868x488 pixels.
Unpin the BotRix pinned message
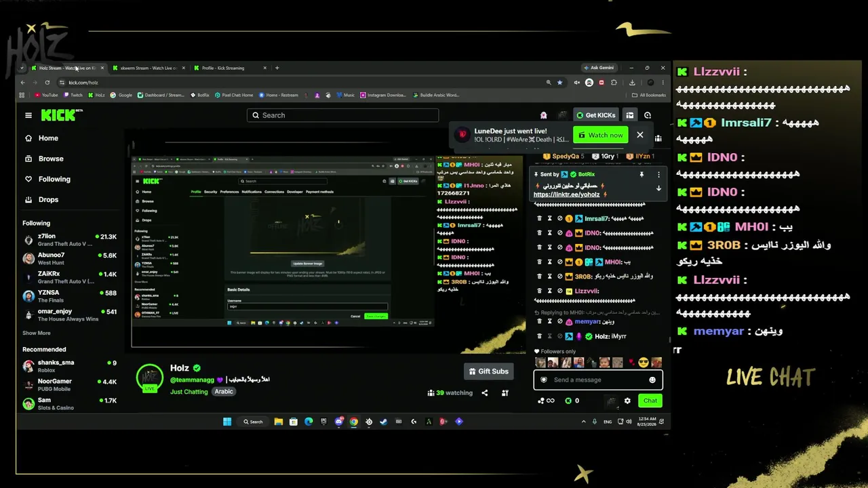pyautogui.click(x=642, y=174)
